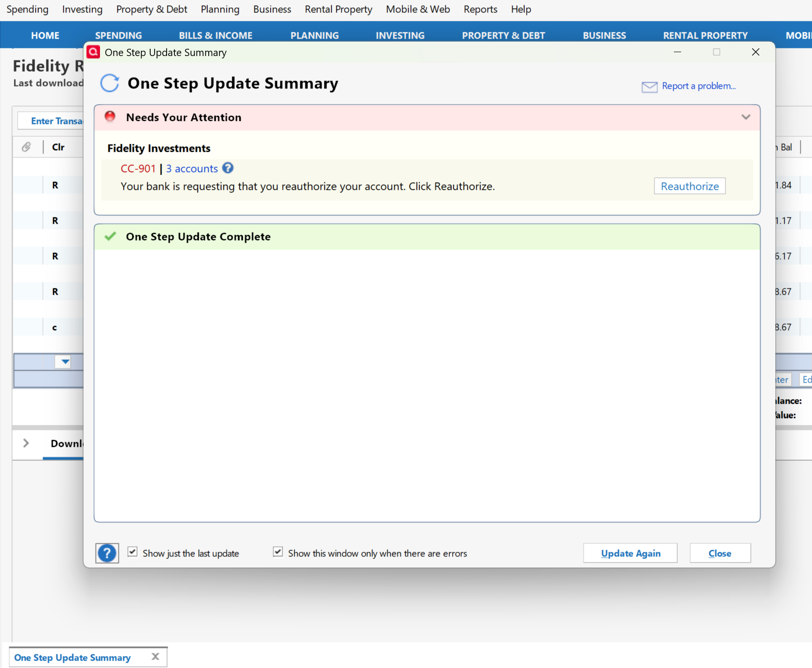Switch to the HOME tab
The image size is (812, 668).
coord(45,35)
